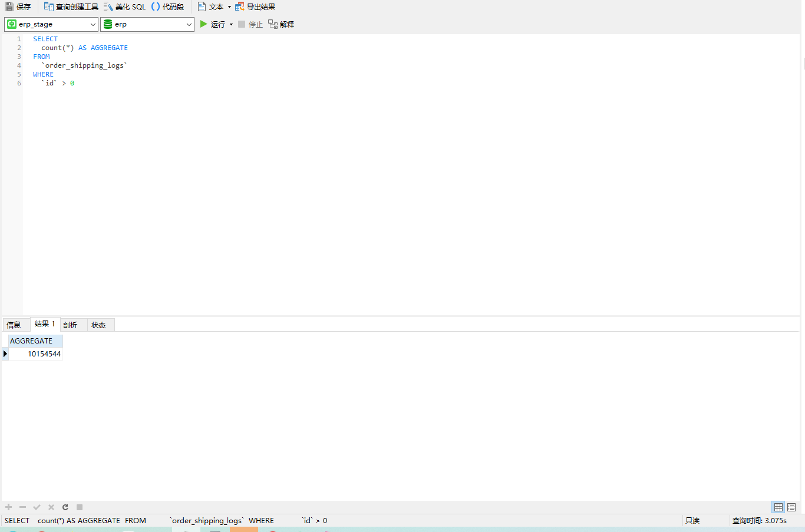Expand the arrow next to 文本
The width and height of the screenshot is (805, 532).
tap(229, 7)
